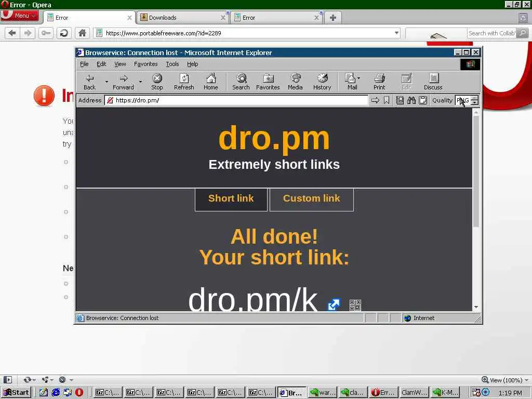The height and width of the screenshot is (399, 532).
Task: Decrease Quality with the down stepper arrow
Action: tap(475, 102)
